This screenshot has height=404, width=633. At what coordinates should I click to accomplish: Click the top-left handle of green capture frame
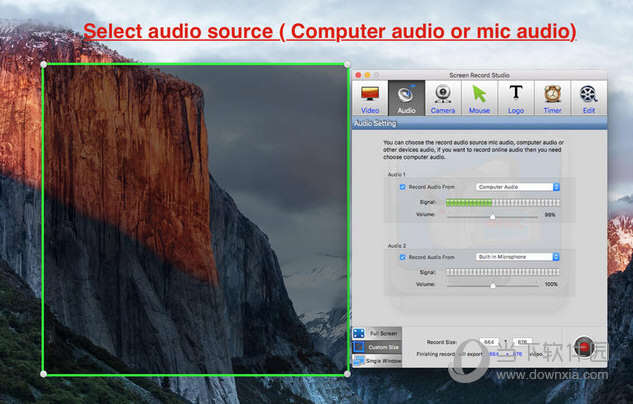click(44, 65)
